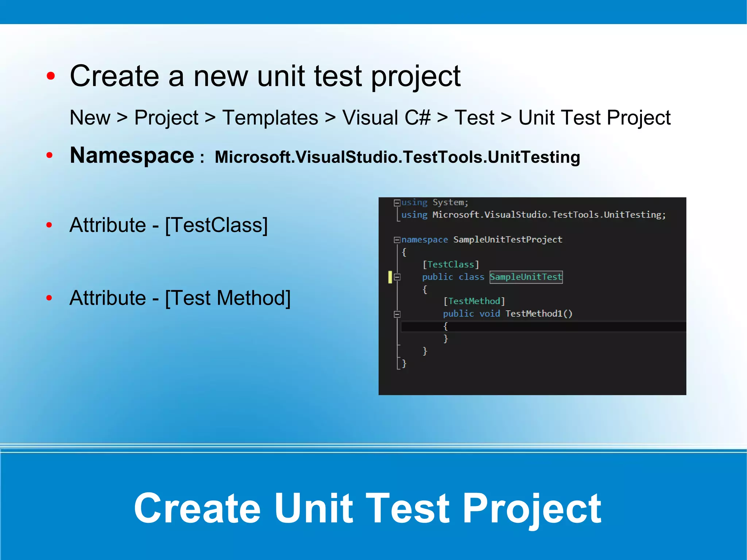The height and width of the screenshot is (560, 747).
Task: Click the bold Namespace heading text
Action: pyautogui.click(x=132, y=155)
